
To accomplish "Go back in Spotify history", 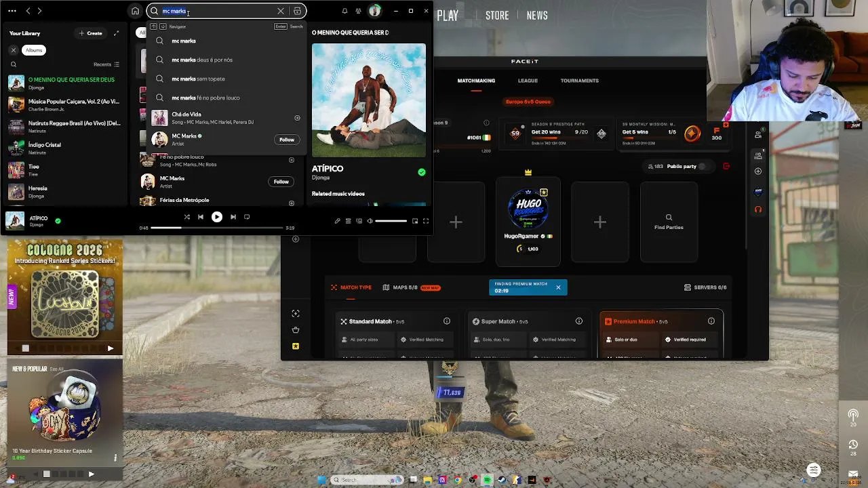I will [28, 11].
